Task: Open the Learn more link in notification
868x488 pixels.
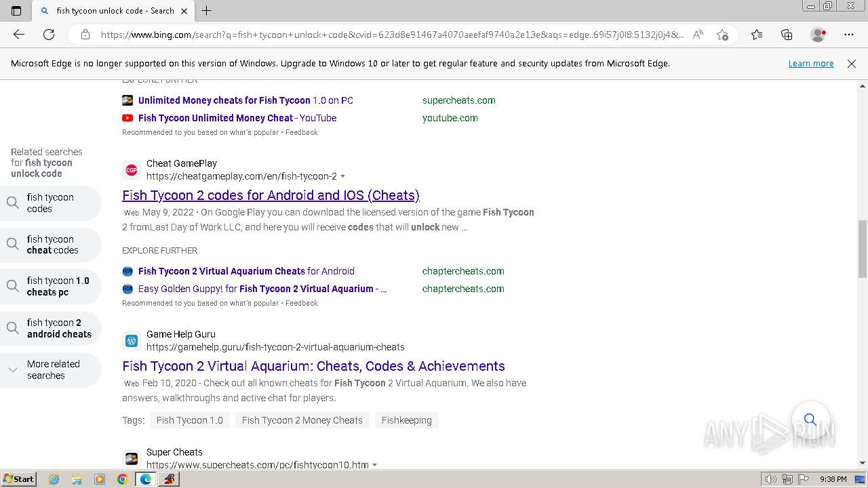Action: (x=811, y=63)
